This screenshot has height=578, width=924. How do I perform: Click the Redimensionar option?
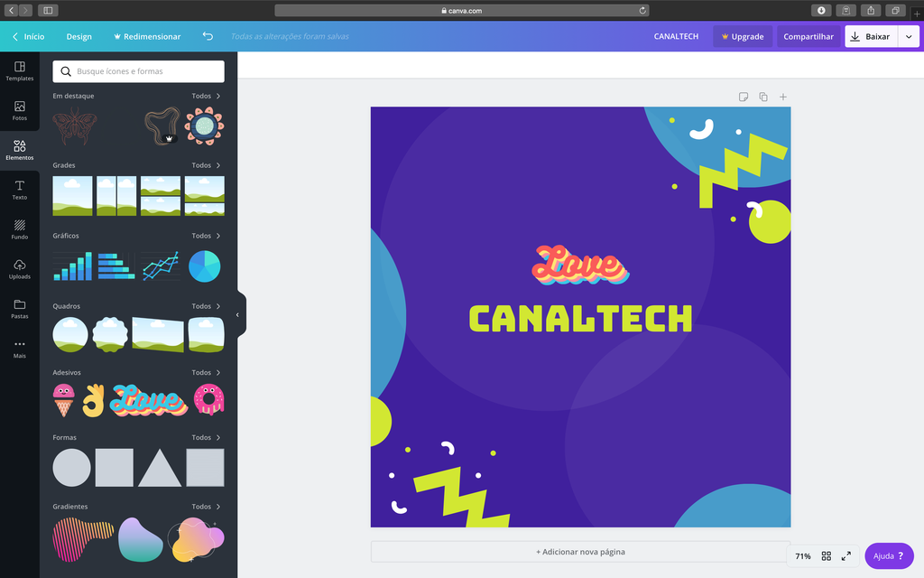pos(147,36)
